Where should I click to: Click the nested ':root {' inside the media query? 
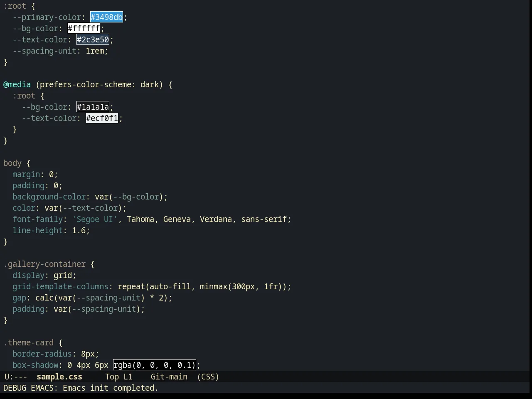coord(28,96)
